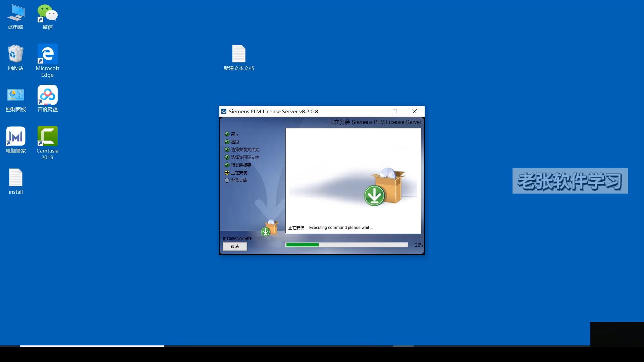Select the Camtasia 2019 desktop shortcut

pos(47,143)
